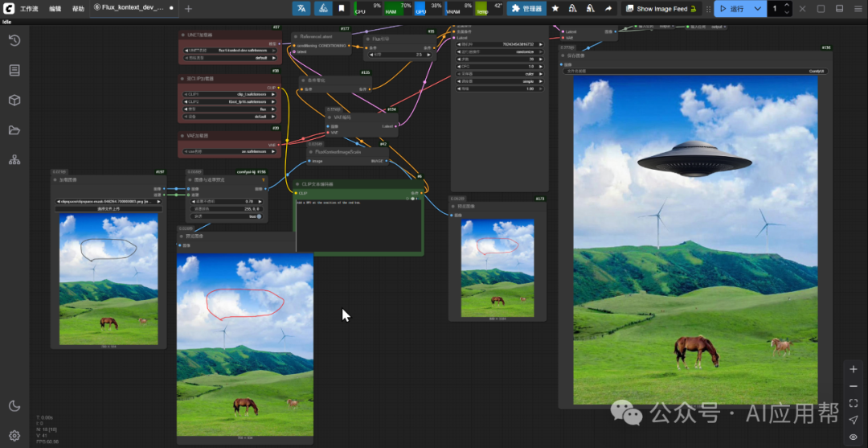This screenshot has height=448, width=868.
Task: Click the random seed value field
Action: coord(500,44)
